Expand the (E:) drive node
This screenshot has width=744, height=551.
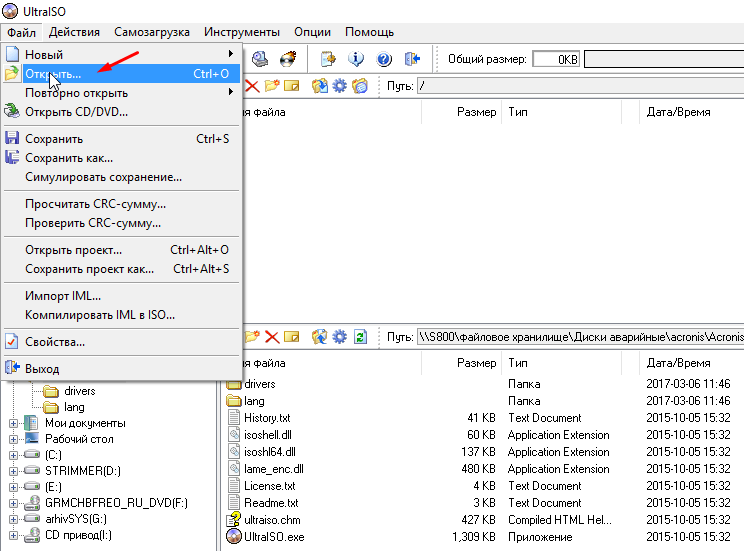13,487
